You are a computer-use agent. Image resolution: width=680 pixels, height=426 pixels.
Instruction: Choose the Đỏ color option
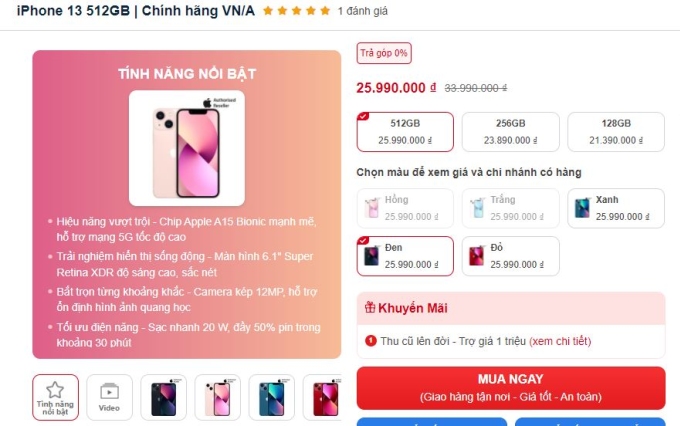(x=510, y=256)
